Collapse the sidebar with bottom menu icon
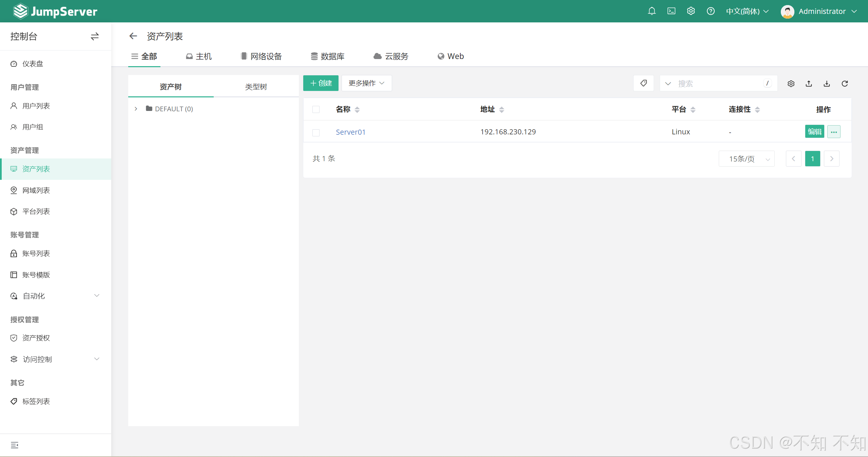 [14, 445]
